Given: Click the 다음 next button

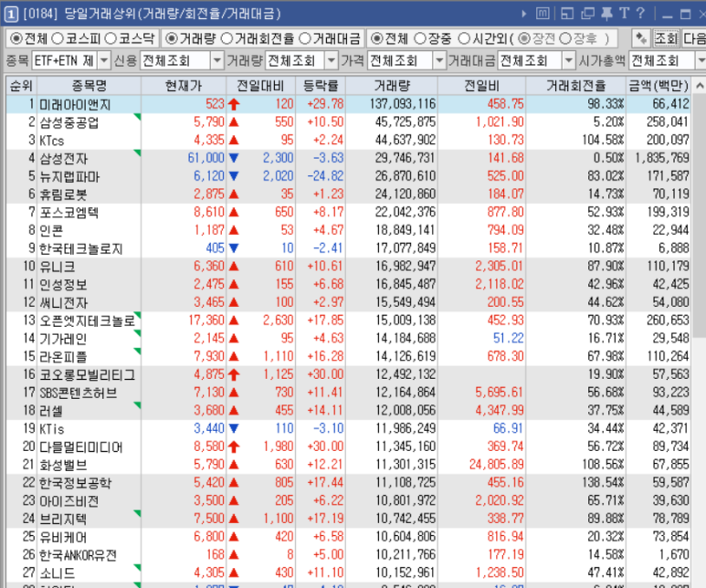Looking at the screenshot, I should [694, 38].
